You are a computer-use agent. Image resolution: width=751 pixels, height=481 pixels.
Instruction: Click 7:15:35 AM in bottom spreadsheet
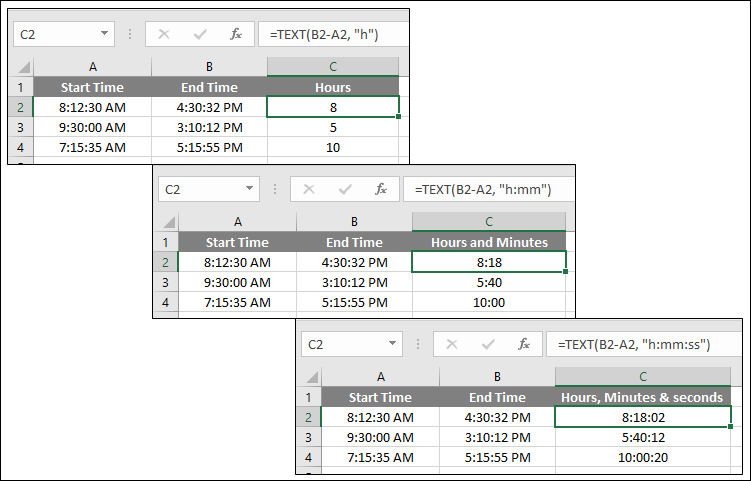pyautogui.click(x=381, y=458)
